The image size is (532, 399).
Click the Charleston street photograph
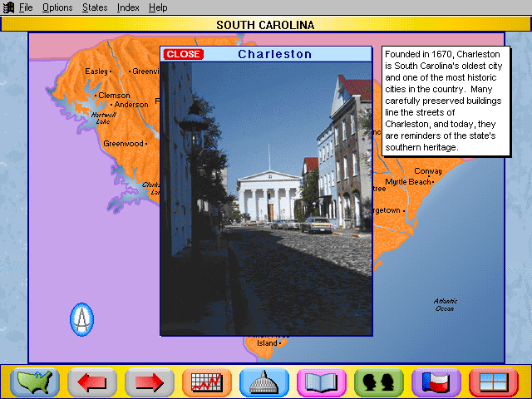(266, 199)
